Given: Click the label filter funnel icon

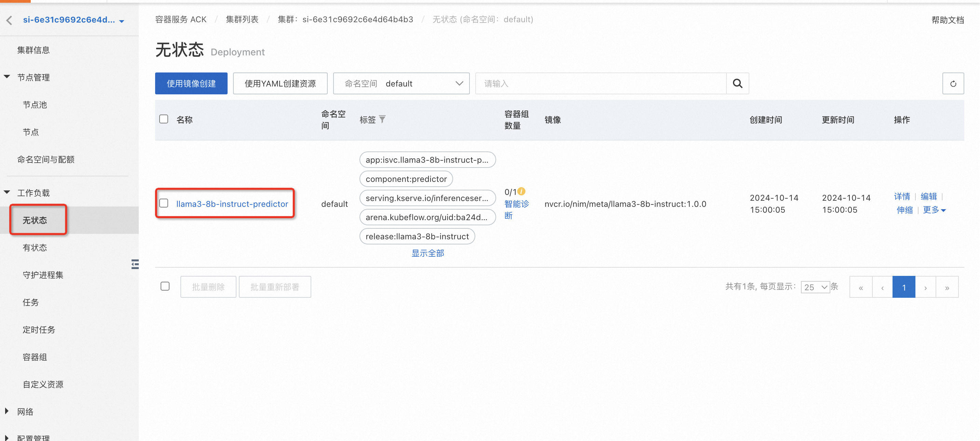Looking at the screenshot, I should (x=382, y=119).
